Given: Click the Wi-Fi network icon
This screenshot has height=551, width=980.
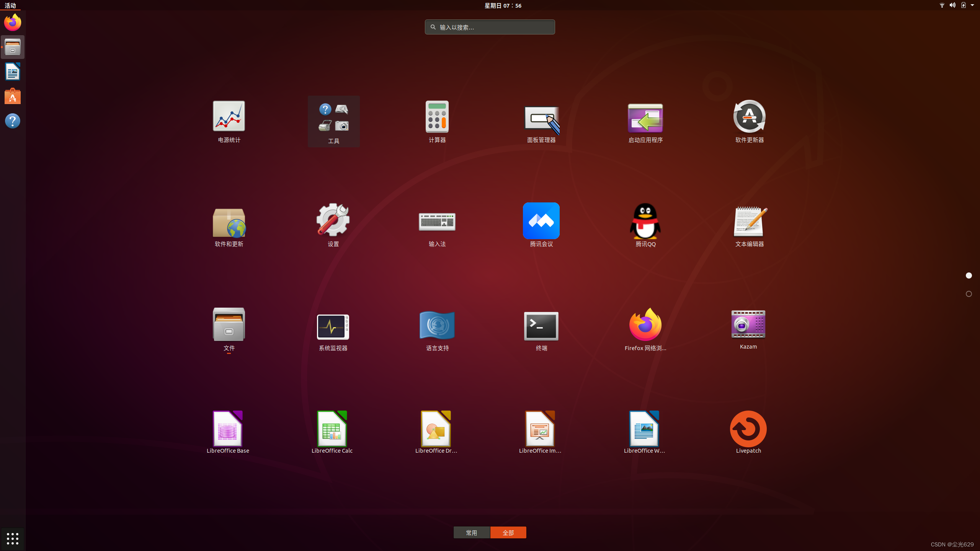Looking at the screenshot, I should (x=942, y=5).
